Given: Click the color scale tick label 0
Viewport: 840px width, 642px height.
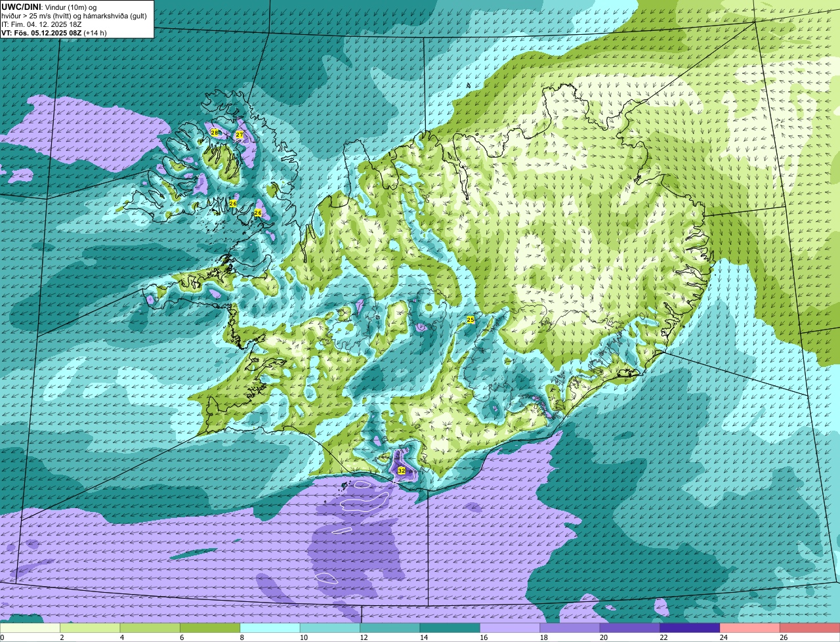Looking at the screenshot, I should click(2, 637).
